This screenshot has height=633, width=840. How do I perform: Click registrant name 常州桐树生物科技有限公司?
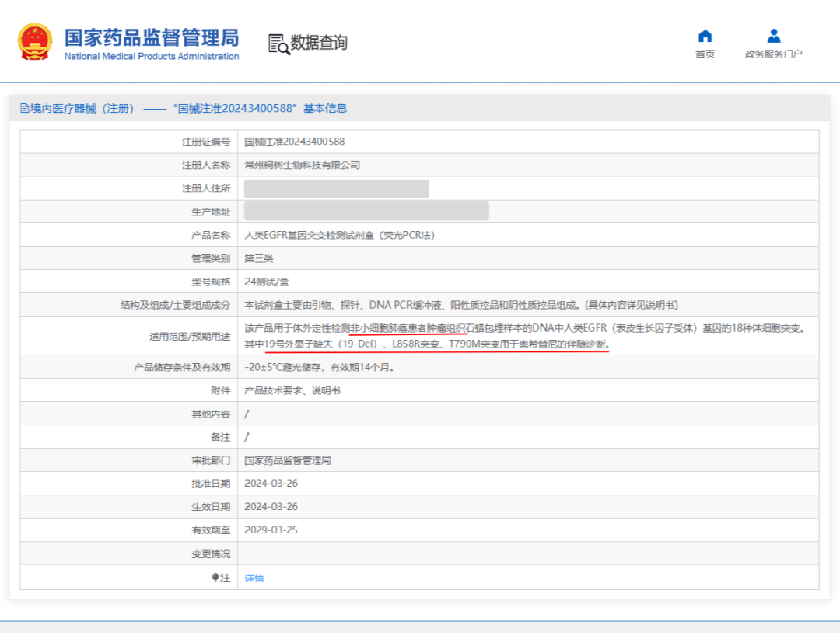click(302, 165)
